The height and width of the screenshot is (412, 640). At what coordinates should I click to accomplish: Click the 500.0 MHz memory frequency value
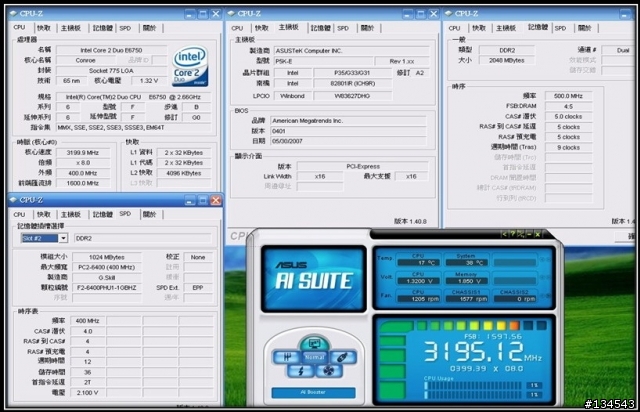(x=568, y=96)
